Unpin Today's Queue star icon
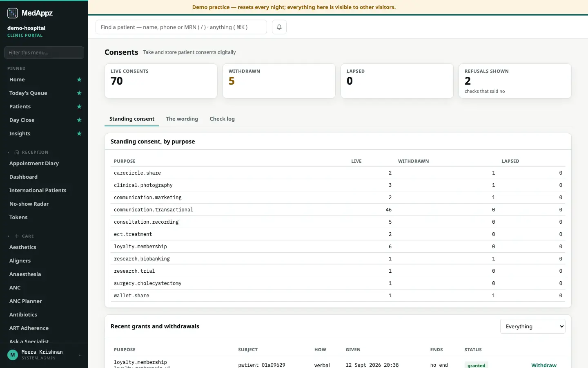 79,93
